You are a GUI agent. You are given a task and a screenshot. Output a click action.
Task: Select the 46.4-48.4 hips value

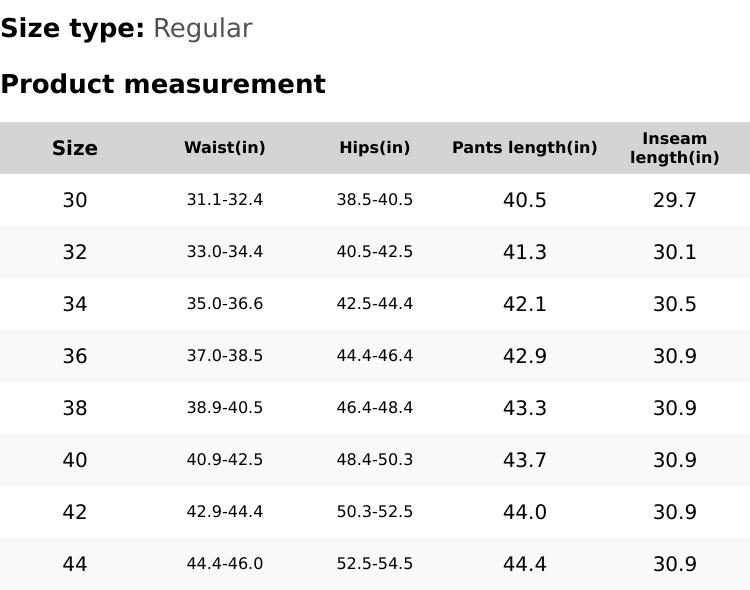(375, 408)
